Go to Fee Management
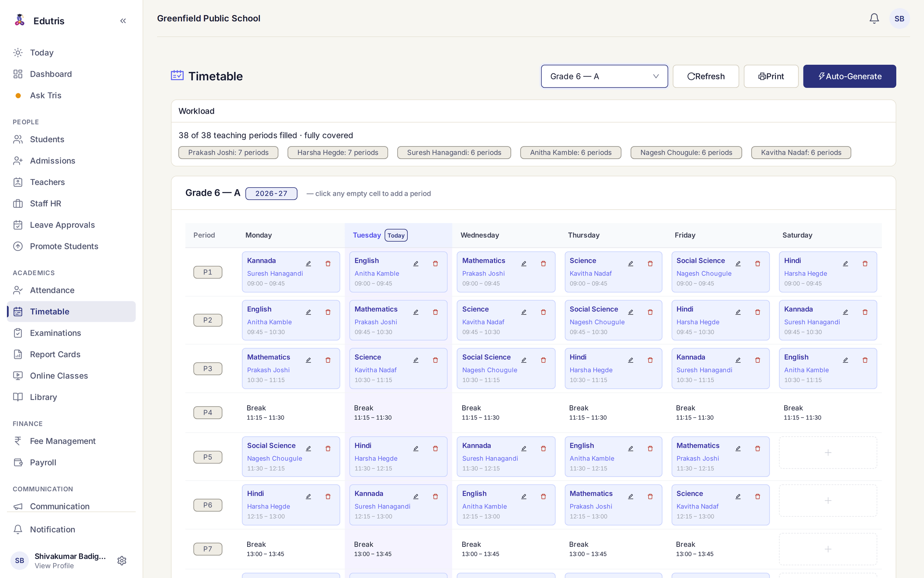This screenshot has width=924, height=578. tap(72, 441)
